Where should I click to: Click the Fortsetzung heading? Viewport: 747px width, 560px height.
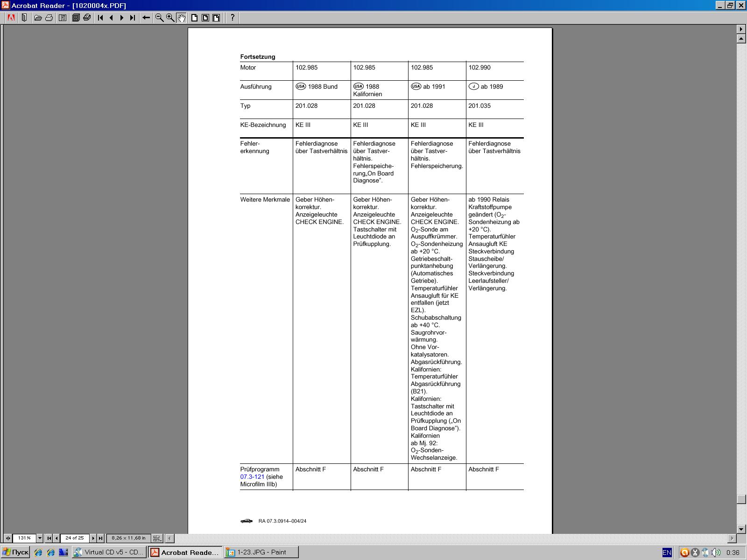pyautogui.click(x=258, y=56)
